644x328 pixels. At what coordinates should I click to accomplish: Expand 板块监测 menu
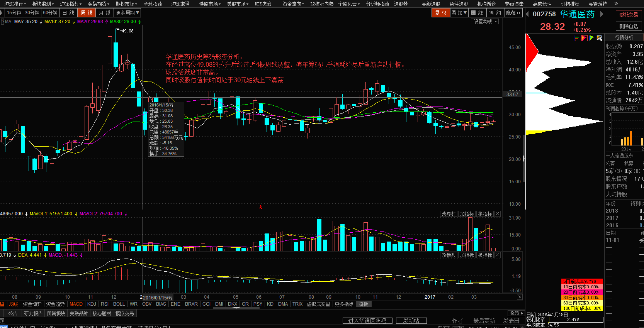click(x=43, y=4)
